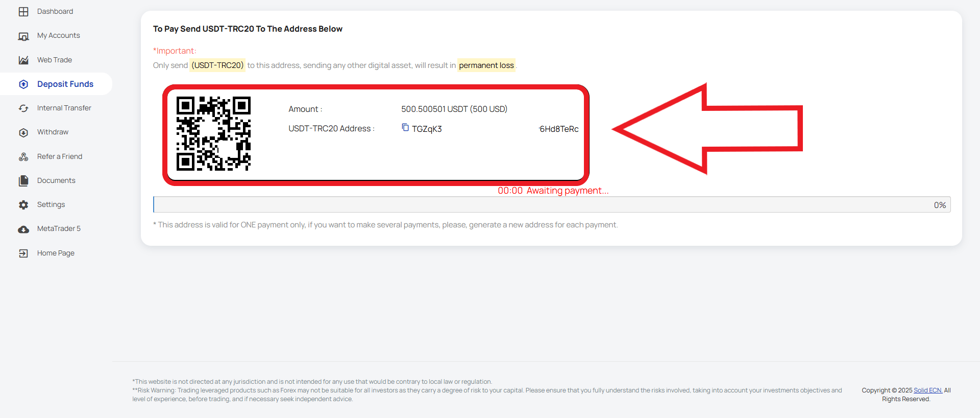The image size is (980, 418).
Task: Navigate to Withdraw
Action: point(53,132)
